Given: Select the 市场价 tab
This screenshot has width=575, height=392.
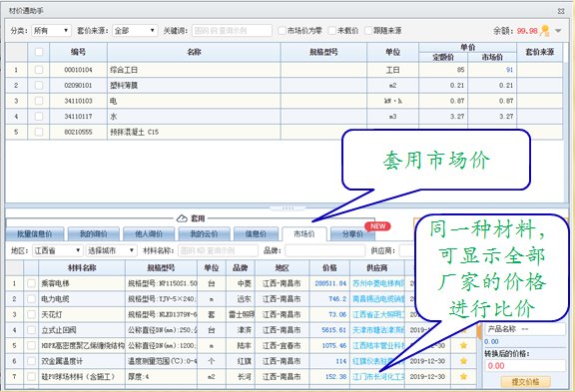Looking at the screenshot, I should [x=304, y=233].
